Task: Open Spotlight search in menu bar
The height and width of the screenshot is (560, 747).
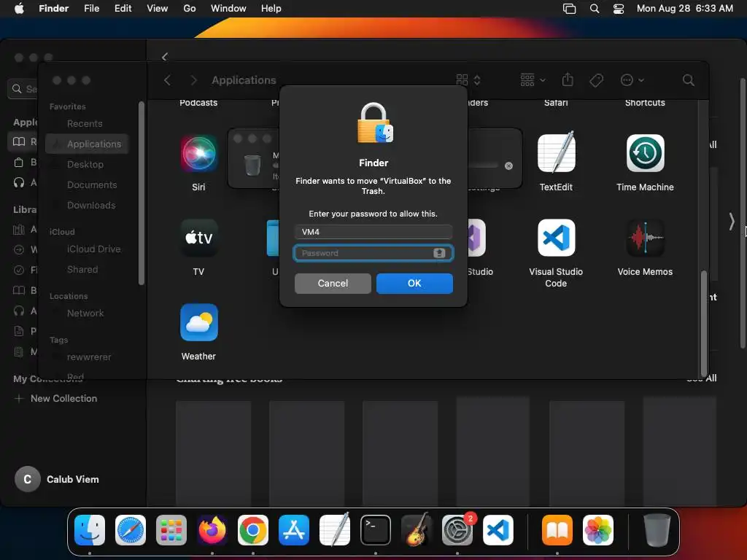Action: tap(595, 9)
